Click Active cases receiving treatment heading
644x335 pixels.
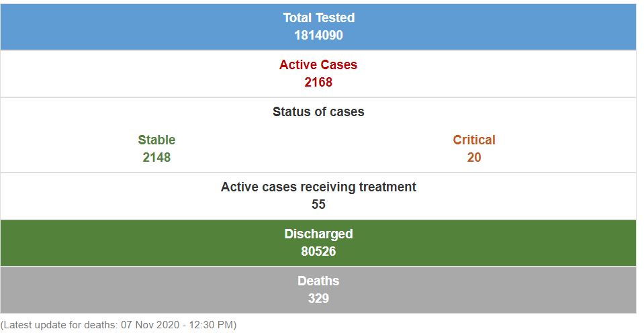[x=318, y=187]
